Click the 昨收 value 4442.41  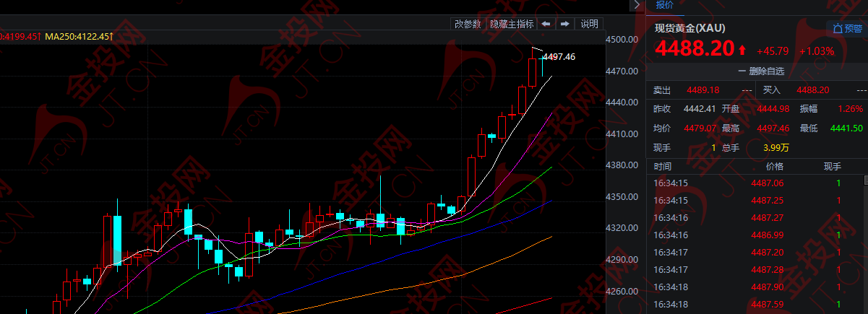699,109
